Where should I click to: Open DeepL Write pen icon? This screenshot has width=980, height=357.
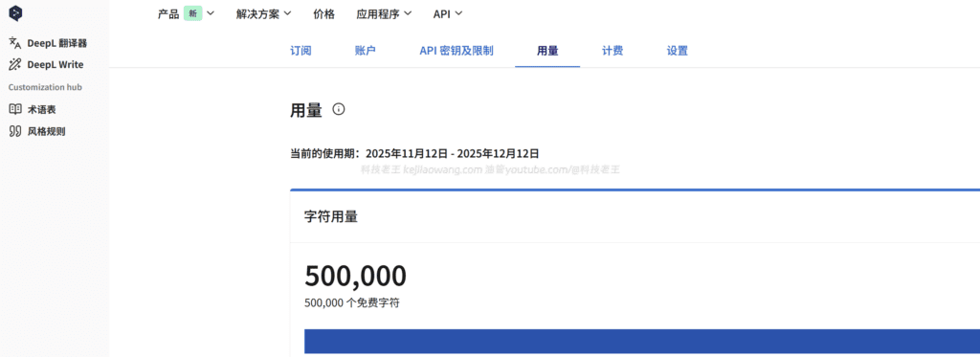point(15,64)
